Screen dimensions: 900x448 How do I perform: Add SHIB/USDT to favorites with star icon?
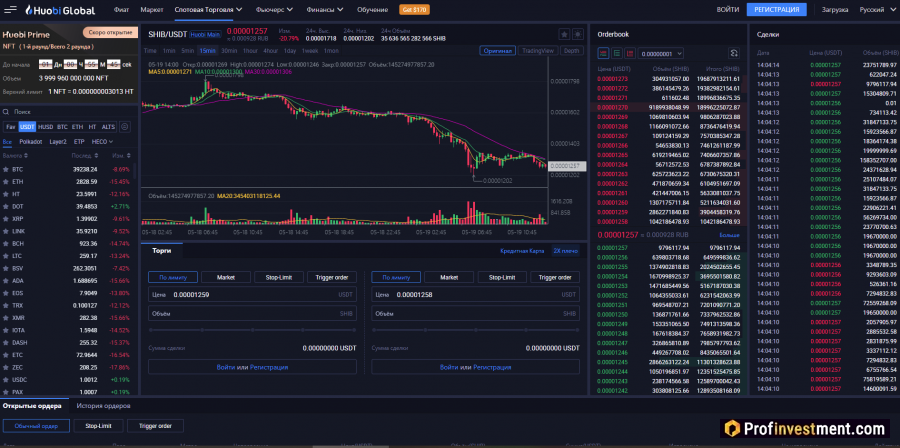tap(564, 34)
